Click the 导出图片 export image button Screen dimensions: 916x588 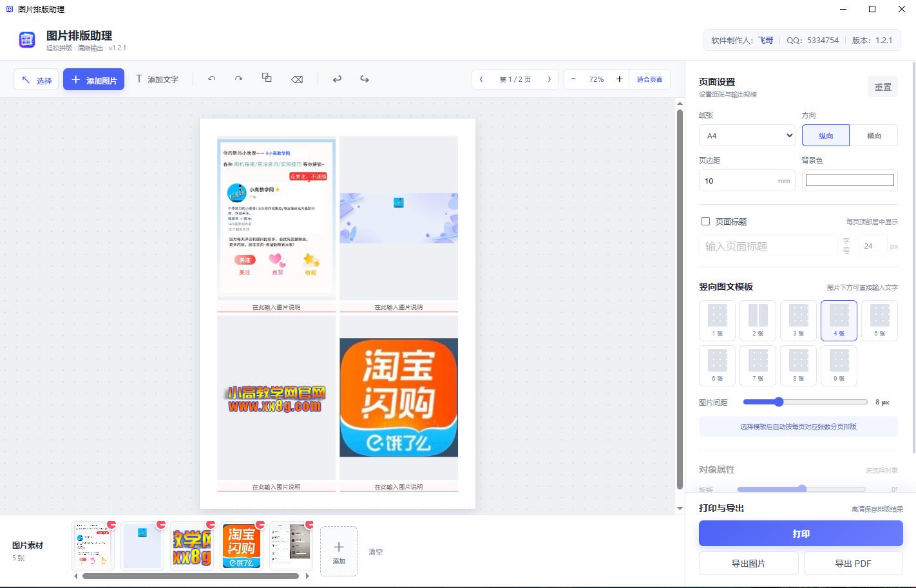click(749, 563)
